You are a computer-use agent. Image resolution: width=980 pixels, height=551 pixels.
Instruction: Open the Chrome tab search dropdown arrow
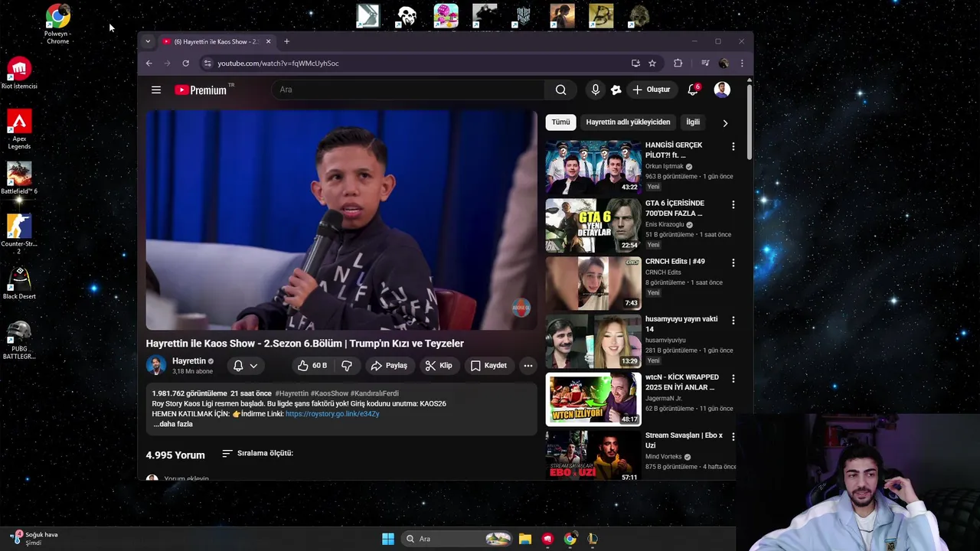(x=148, y=41)
